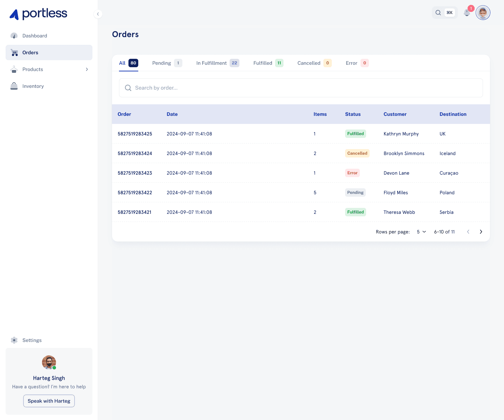This screenshot has height=420, width=504.
Task: Click the Orders cart icon
Action: [x=14, y=52]
